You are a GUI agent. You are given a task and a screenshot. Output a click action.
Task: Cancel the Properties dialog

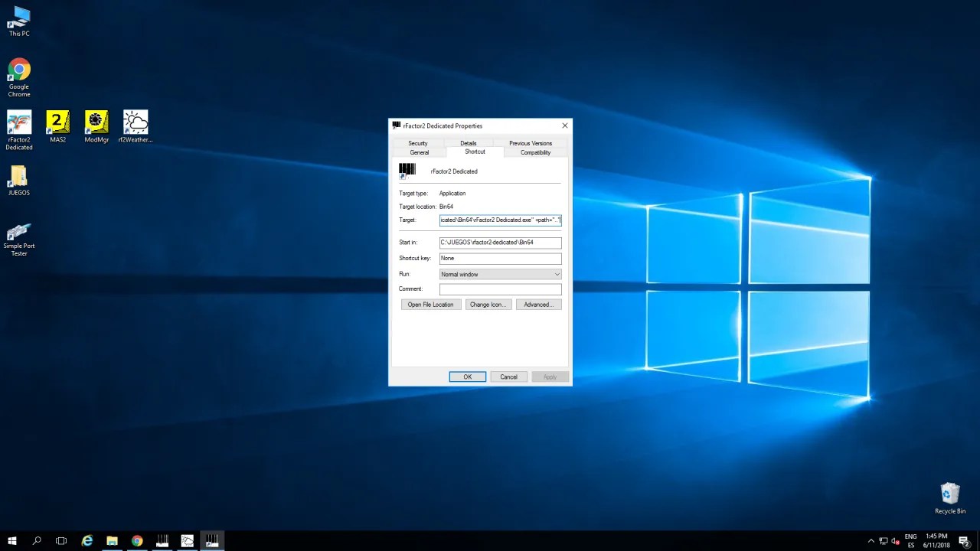tap(509, 377)
